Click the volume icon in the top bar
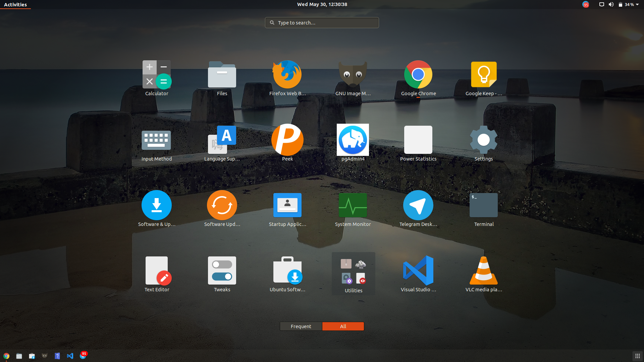This screenshot has width=644, height=362. tap(611, 4)
